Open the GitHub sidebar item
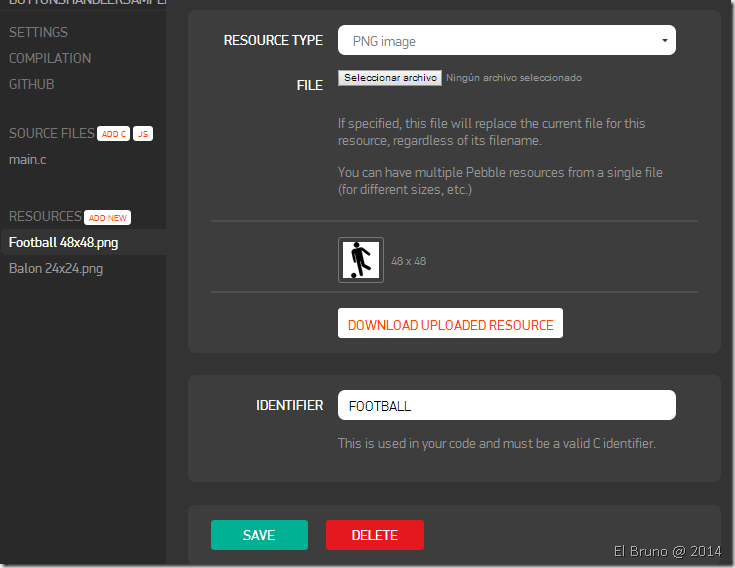Screen dimensions: 735x568 tap(32, 84)
